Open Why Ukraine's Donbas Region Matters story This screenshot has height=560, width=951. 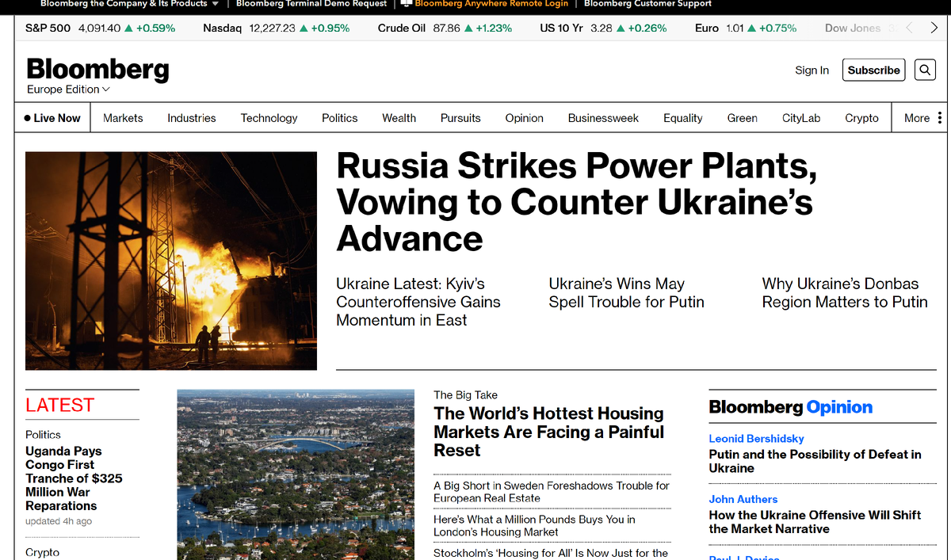(845, 293)
